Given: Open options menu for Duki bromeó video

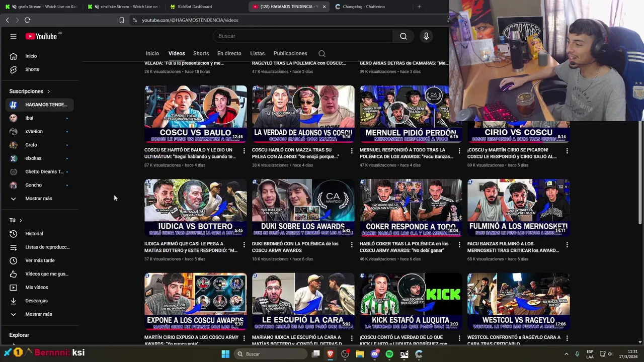Looking at the screenshot, I should pyautogui.click(x=352, y=244).
